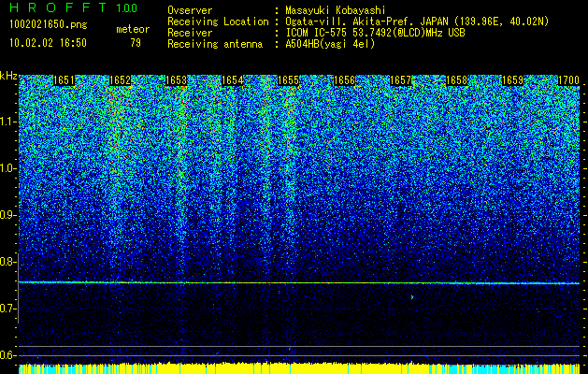Image resolution: width=588 pixels, height=374 pixels.
Task: Click the 0.9 kHz axis label
Action: click(x=7, y=215)
